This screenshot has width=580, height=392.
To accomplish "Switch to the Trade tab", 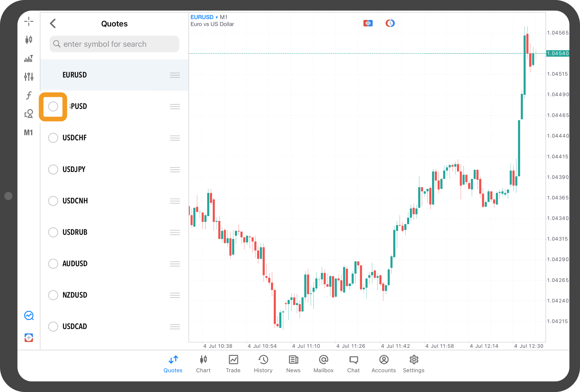I will (233, 364).
